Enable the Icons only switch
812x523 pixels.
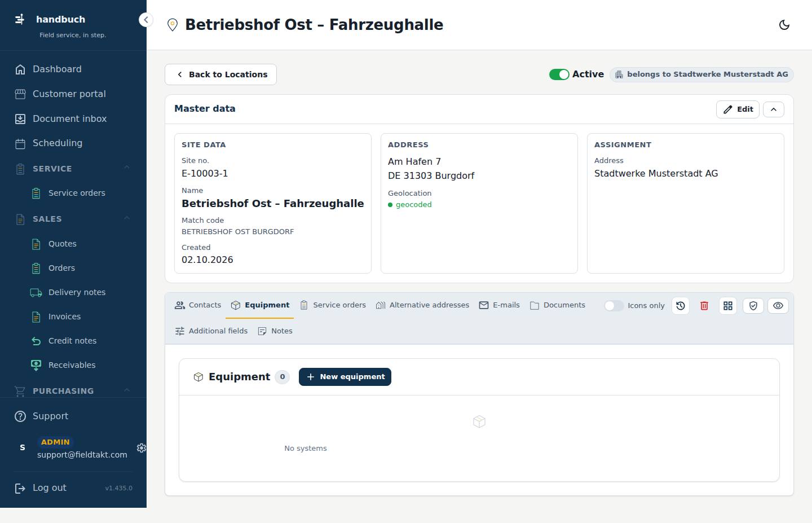(x=614, y=306)
